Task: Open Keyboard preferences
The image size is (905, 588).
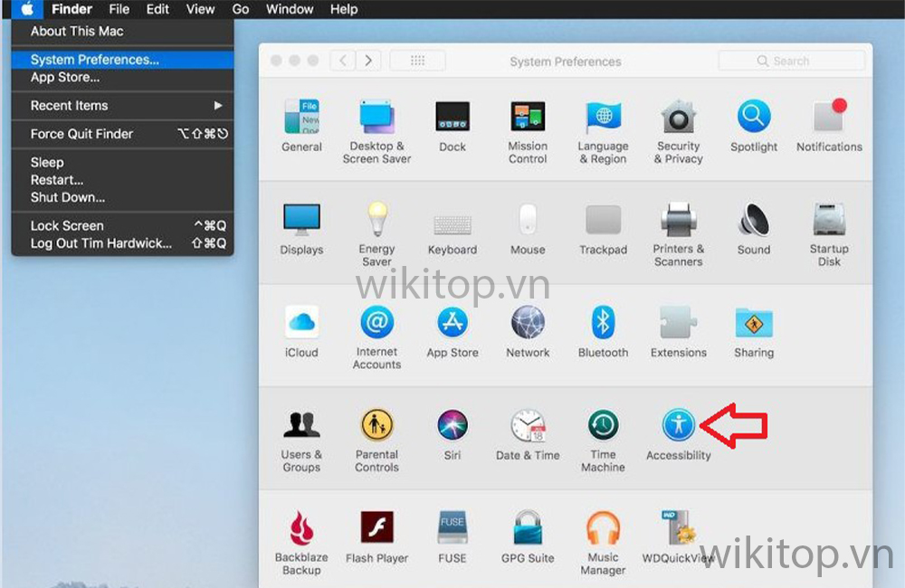Action: (452, 234)
